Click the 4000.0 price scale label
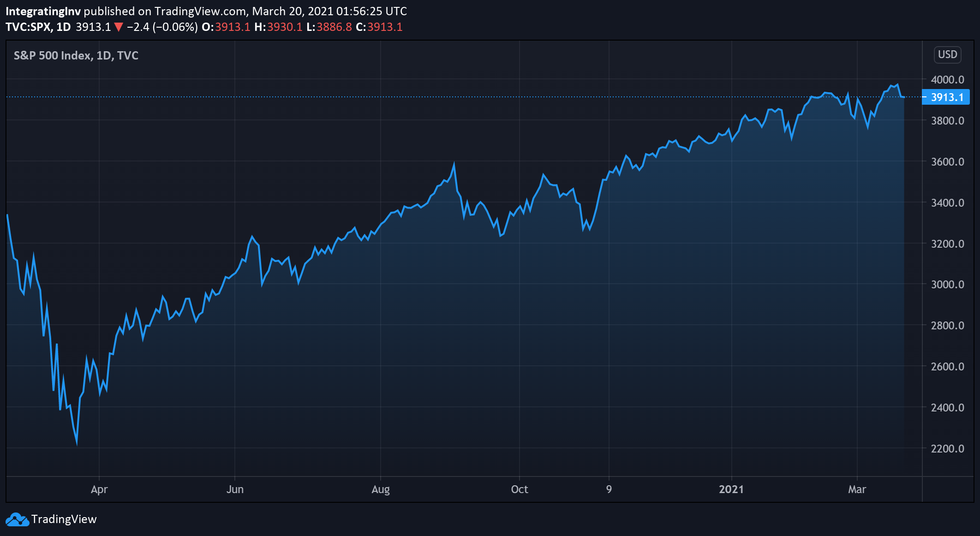The image size is (980, 536). point(947,80)
